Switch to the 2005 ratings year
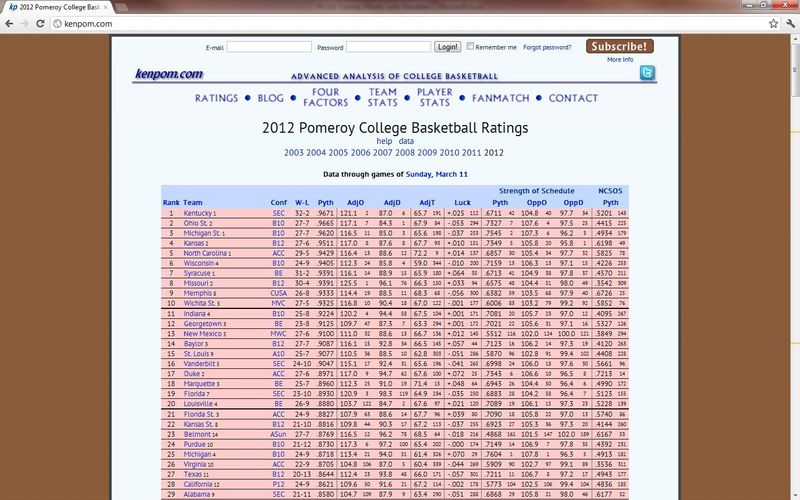Viewport: 800px width, 500px height. 338,153
